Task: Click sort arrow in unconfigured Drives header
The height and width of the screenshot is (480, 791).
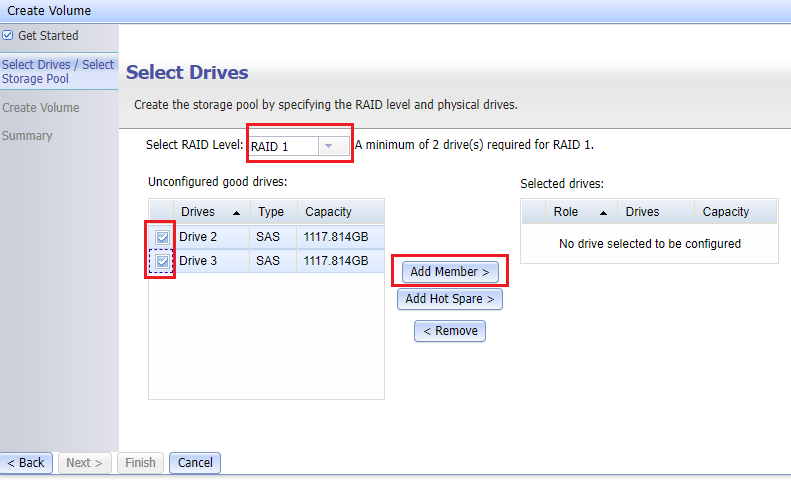Action: coord(236,213)
